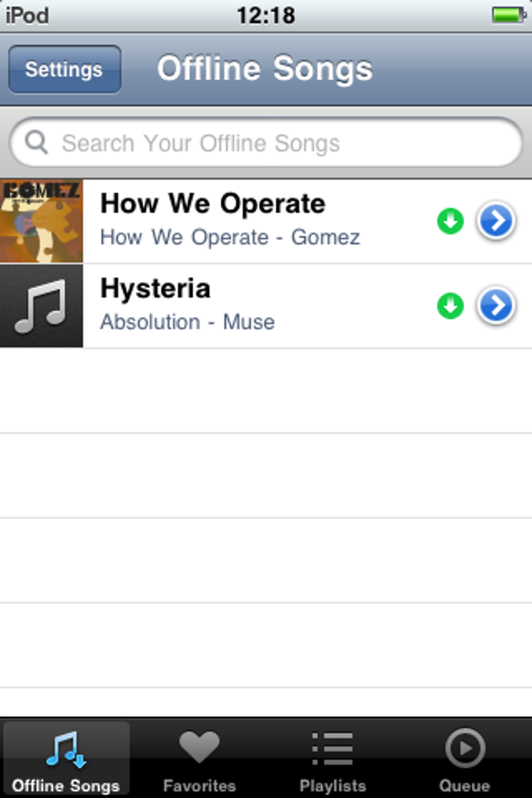Tap the 12:18 clock in status bar
Screen dimensions: 532x798
266,15
